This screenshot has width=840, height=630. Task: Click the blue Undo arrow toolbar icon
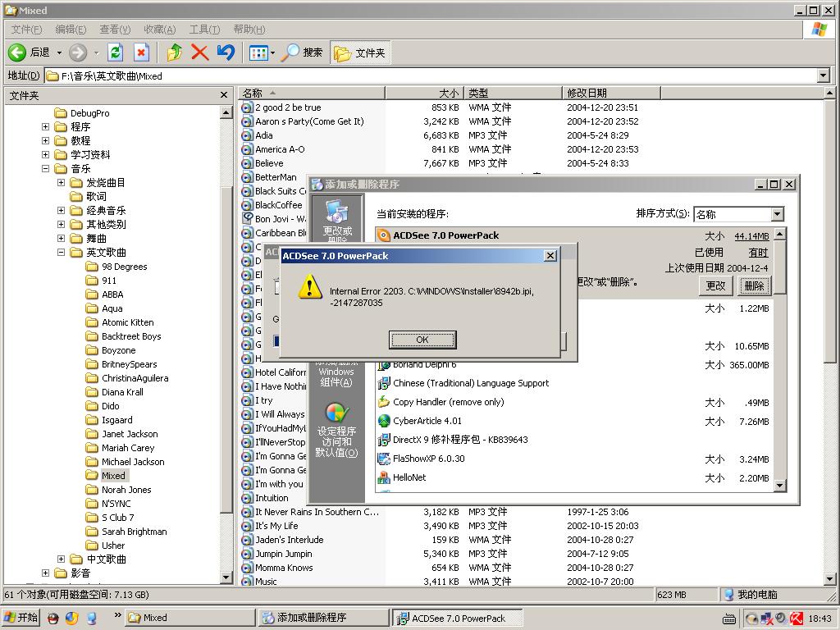(x=226, y=52)
